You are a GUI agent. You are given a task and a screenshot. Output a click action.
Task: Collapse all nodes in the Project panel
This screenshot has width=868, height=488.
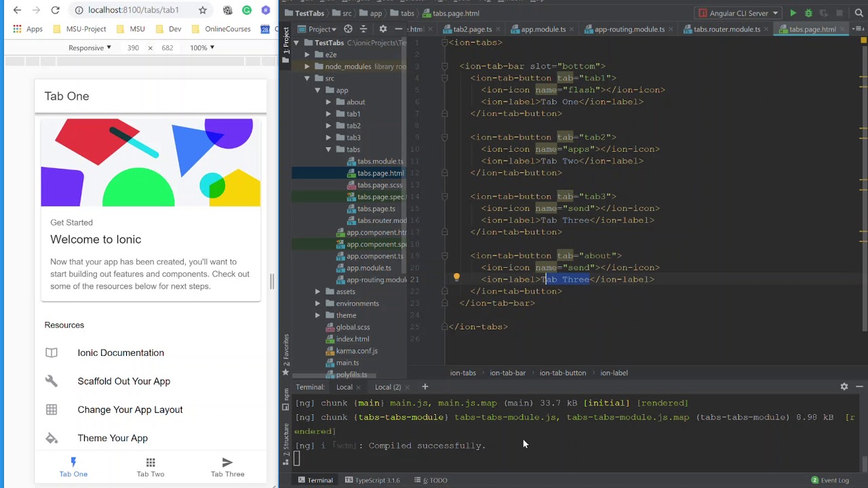point(363,29)
